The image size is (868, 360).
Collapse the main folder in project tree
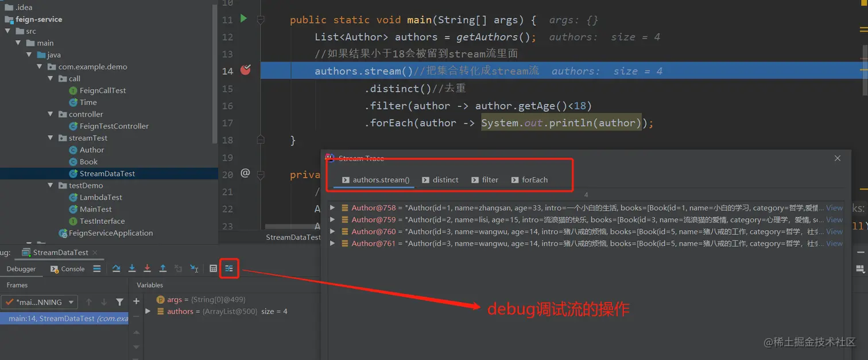pyautogui.click(x=18, y=42)
